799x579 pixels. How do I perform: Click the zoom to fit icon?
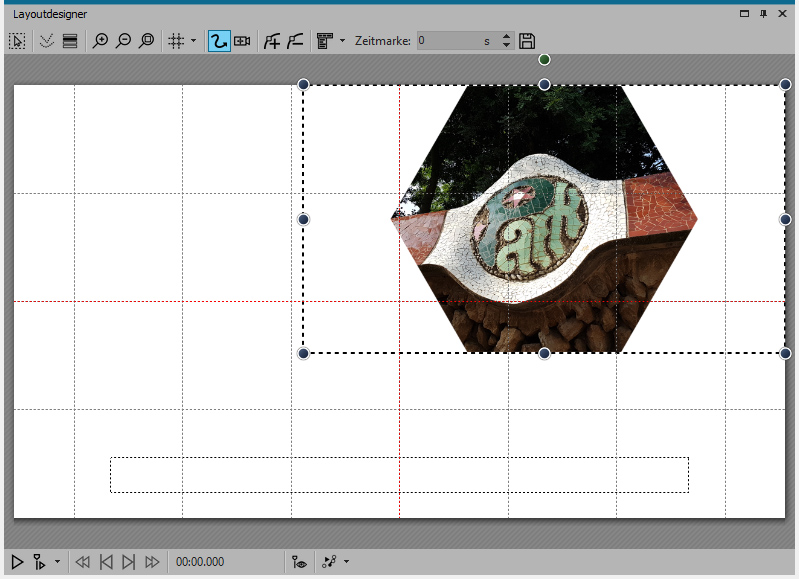pos(147,41)
